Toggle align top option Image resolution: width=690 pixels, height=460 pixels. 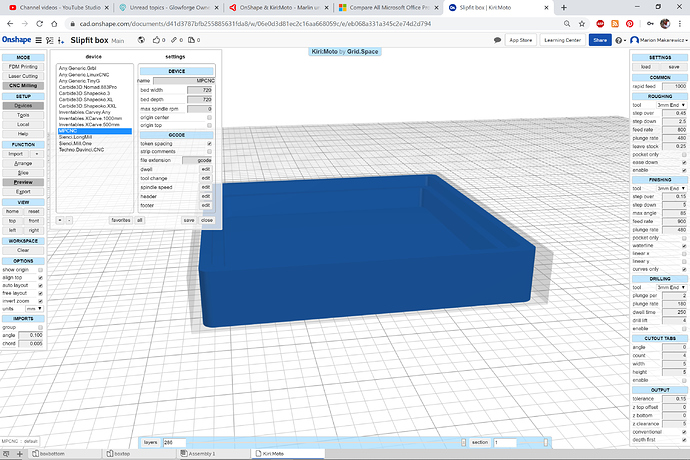pyautogui.click(x=40, y=278)
